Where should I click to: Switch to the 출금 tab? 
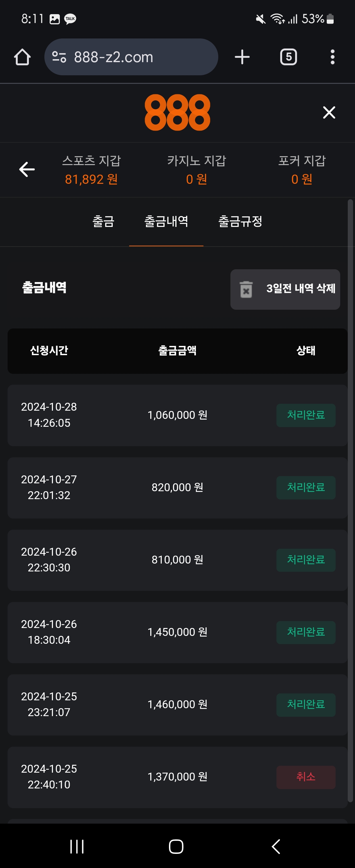[x=104, y=221]
